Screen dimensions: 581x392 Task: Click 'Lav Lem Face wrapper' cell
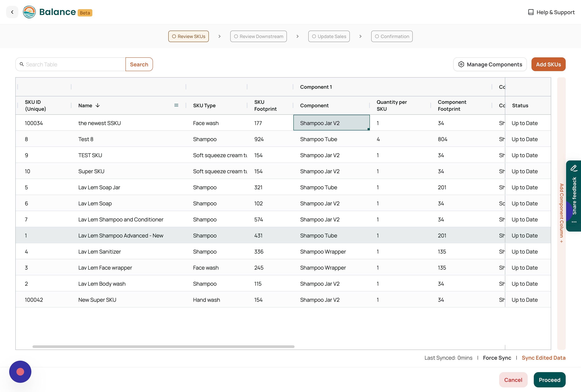tap(129, 267)
